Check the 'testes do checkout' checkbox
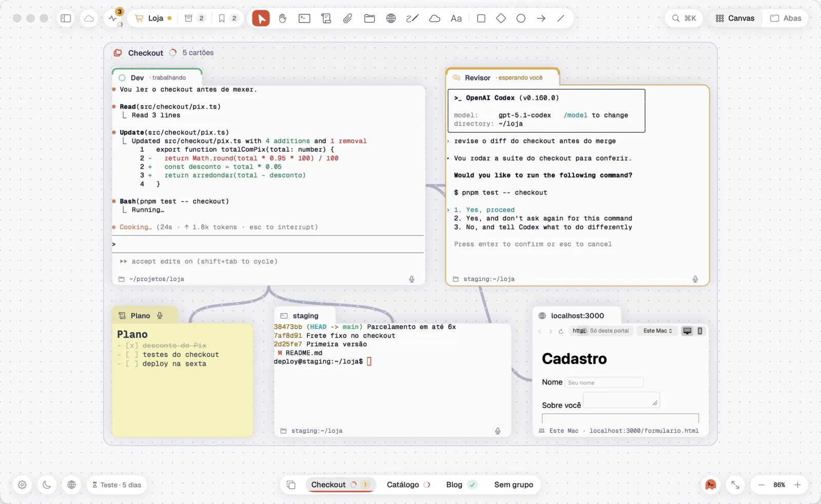This screenshot has height=504, width=821. [x=132, y=354]
